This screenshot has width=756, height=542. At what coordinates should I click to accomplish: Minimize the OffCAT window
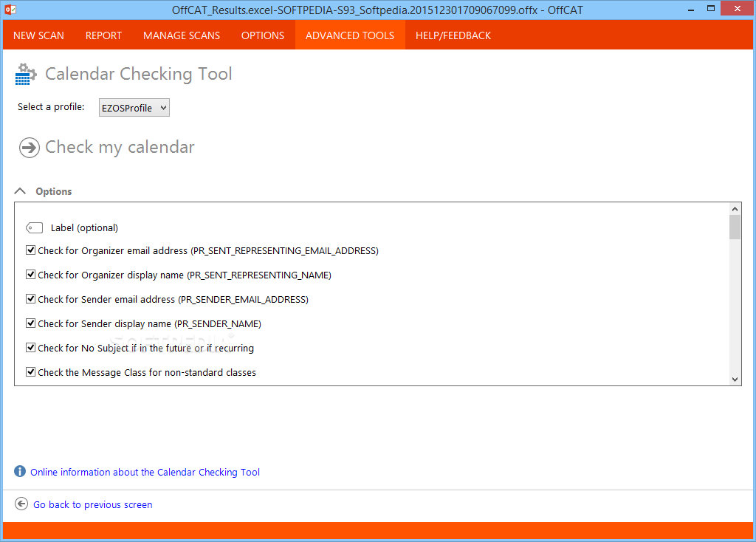tap(691, 9)
